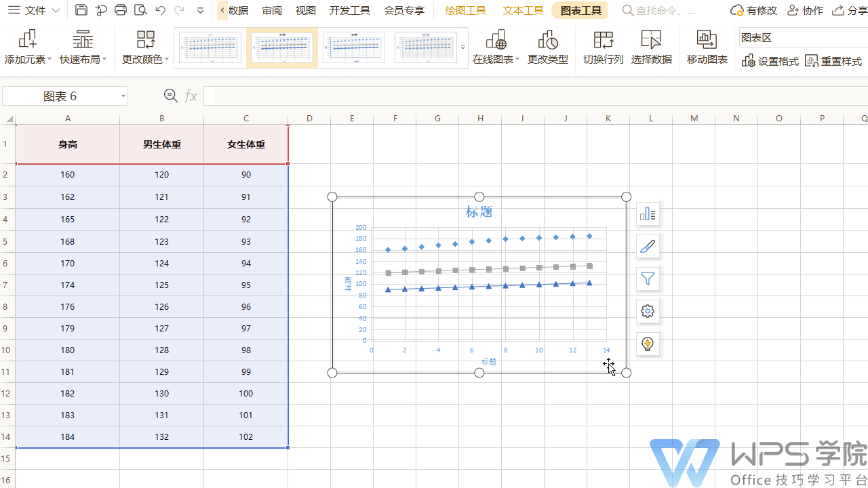Open the 更改颜色 dropdown
The image size is (868, 488).
(145, 47)
